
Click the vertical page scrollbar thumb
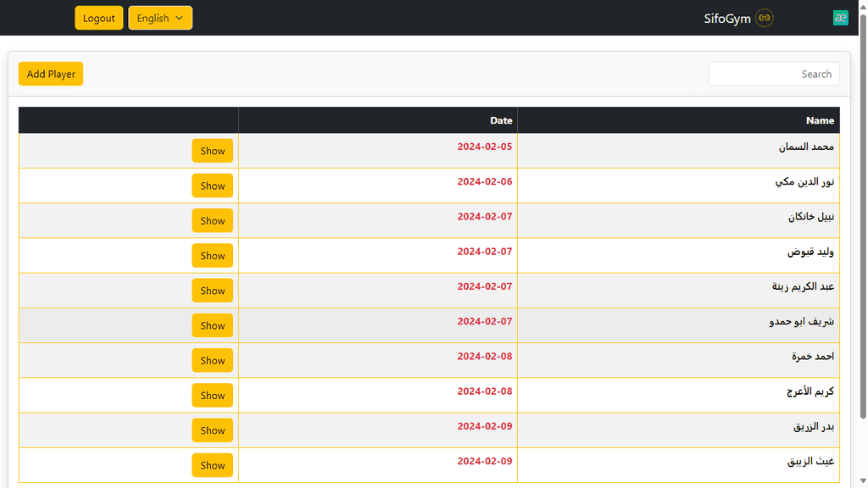[863, 216]
